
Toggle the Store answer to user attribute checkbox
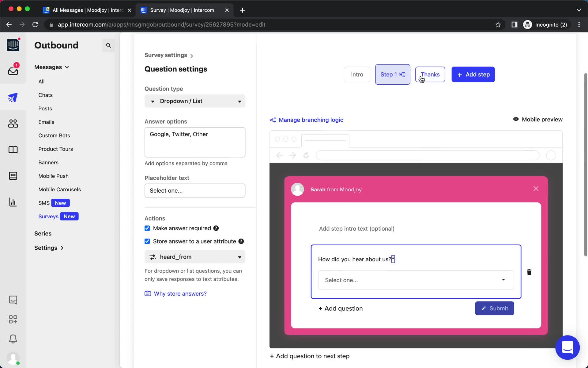point(147,241)
